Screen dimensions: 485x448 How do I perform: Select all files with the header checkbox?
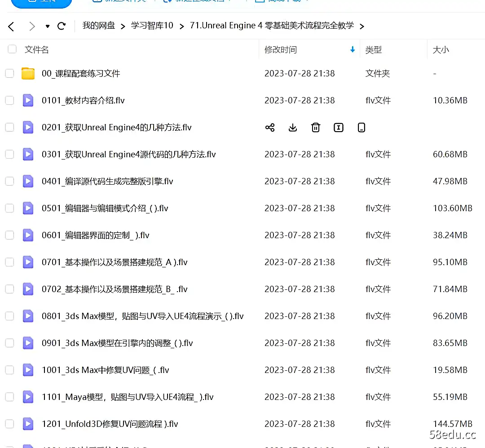click(12, 49)
